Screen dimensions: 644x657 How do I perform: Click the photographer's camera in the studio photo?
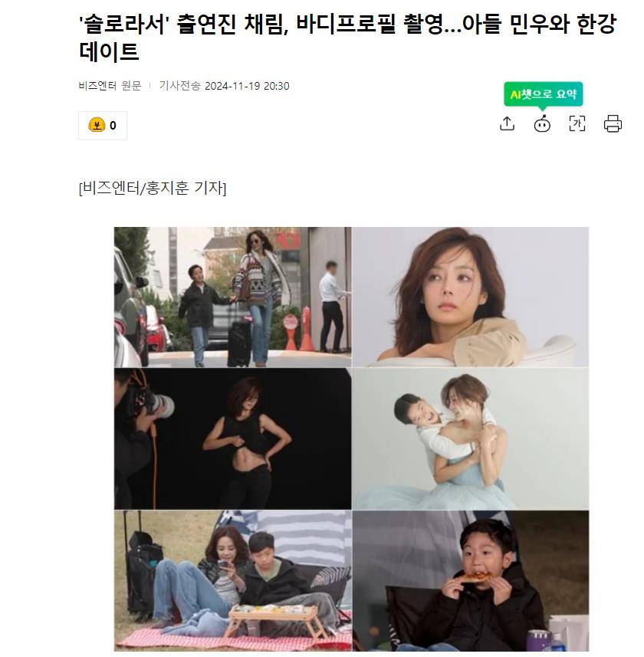pyautogui.click(x=153, y=403)
